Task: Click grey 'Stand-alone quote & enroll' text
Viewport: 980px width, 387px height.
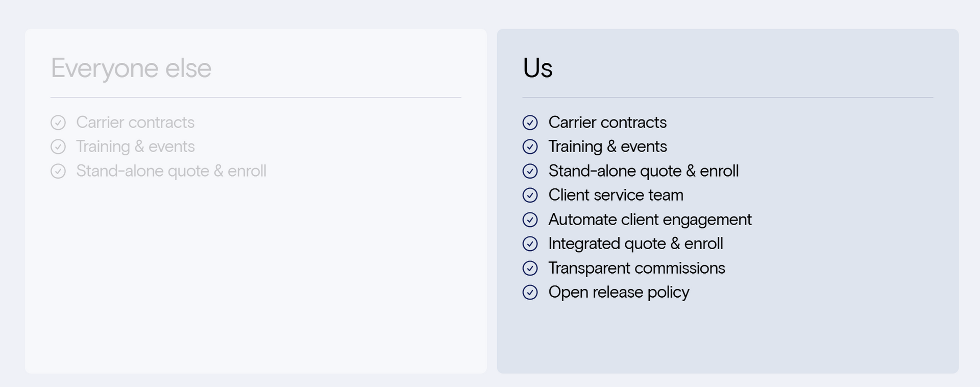Action: [x=171, y=171]
